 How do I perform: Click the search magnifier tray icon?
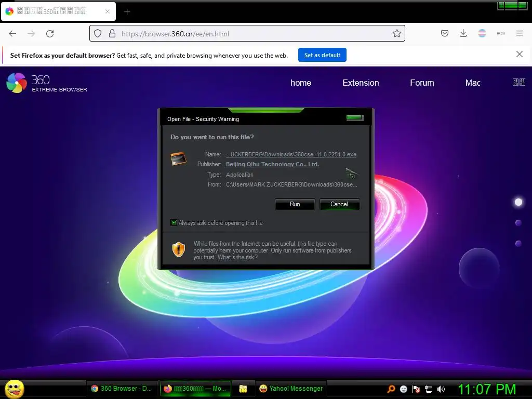click(391, 389)
